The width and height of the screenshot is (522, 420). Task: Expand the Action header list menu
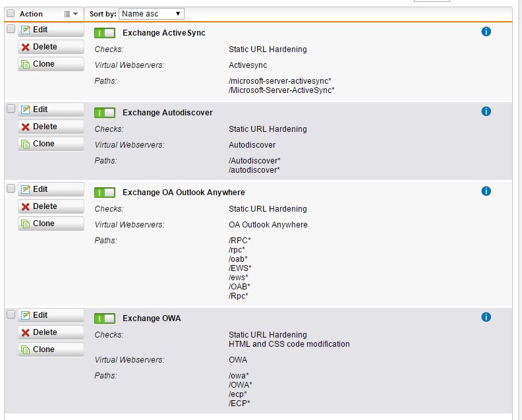[71, 14]
